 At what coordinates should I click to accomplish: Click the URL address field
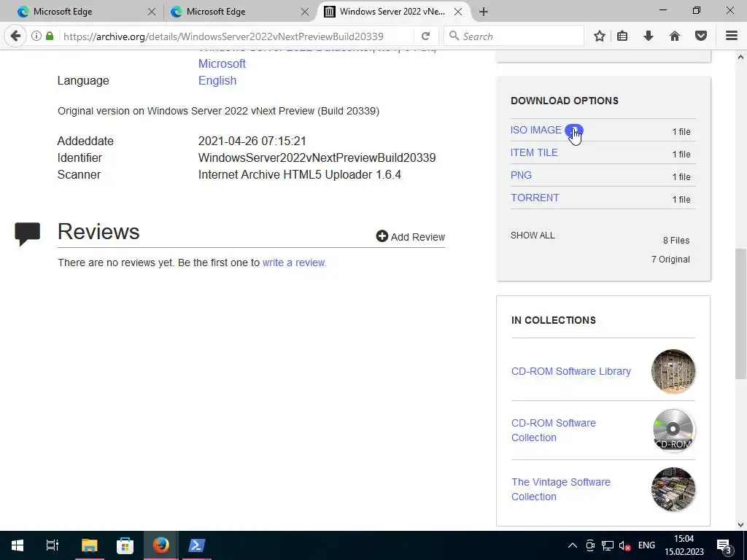click(236, 36)
